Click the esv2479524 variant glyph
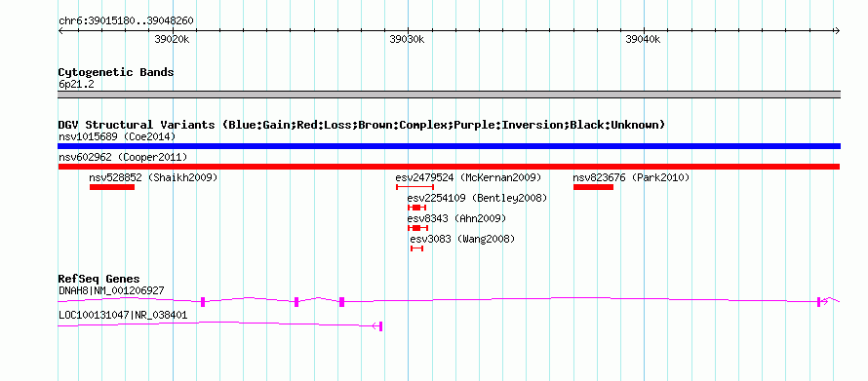The width and height of the screenshot is (868, 381). click(x=414, y=187)
